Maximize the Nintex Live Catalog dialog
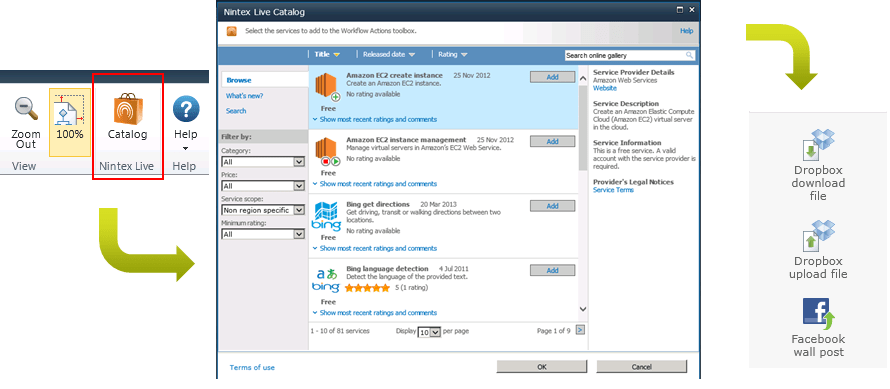The height and width of the screenshot is (389, 890). 679,10
